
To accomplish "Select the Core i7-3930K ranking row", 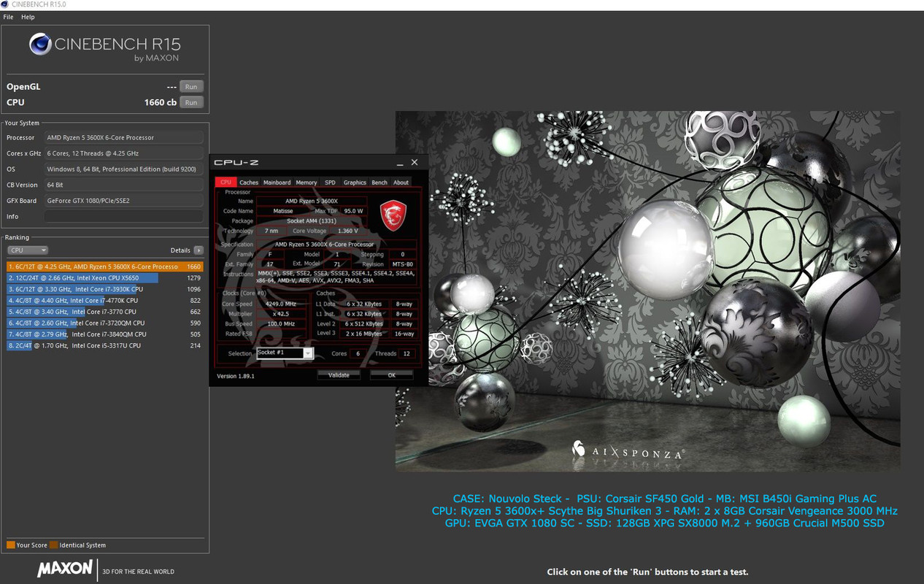I will point(105,289).
